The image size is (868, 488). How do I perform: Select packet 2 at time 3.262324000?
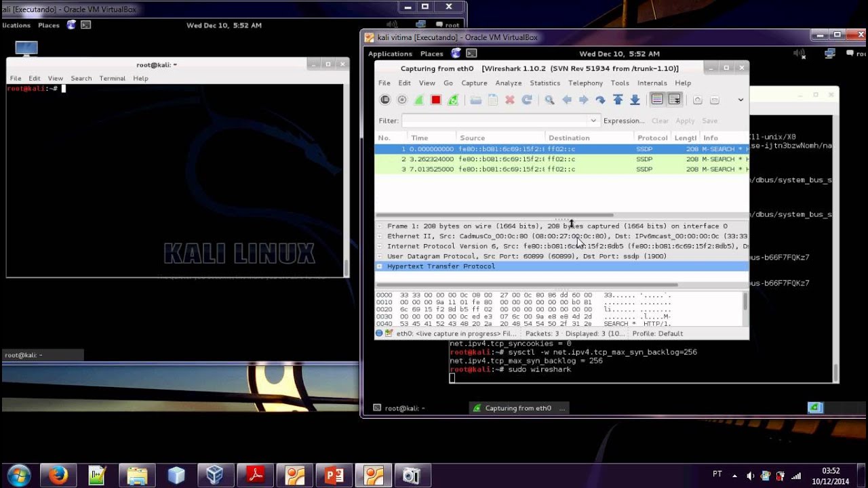[562, 159]
